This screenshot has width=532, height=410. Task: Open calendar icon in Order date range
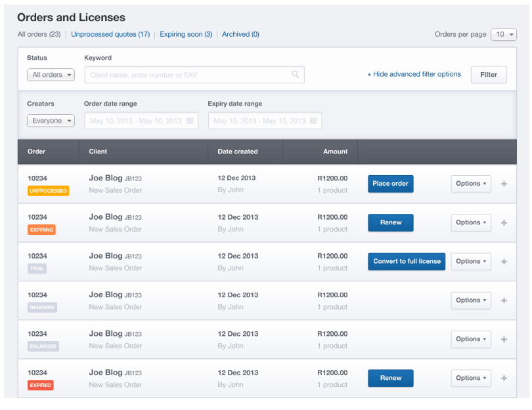[x=190, y=121]
